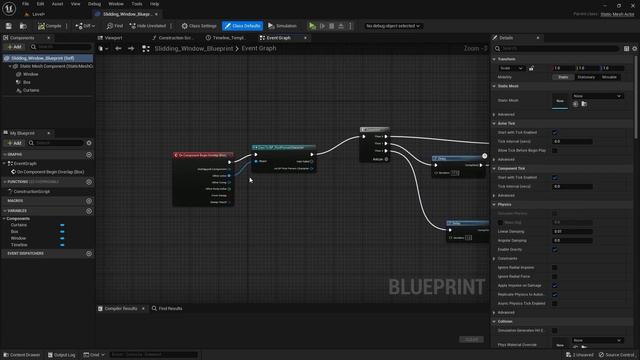Toggle Allow Tick Before Begin Play checkbox

pyautogui.click(x=555, y=151)
